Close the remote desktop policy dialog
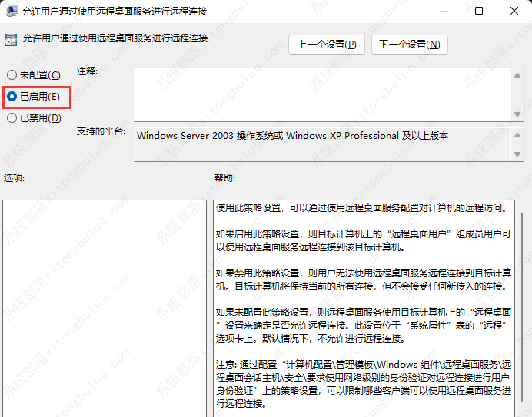This screenshot has width=532, height=417. click(514, 12)
